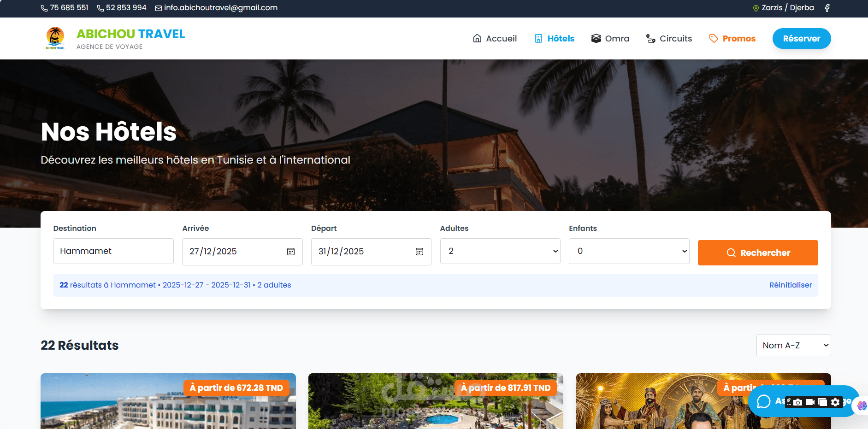Go to Accueil in navigation
Screen dimensions: 868x429
coord(495,38)
